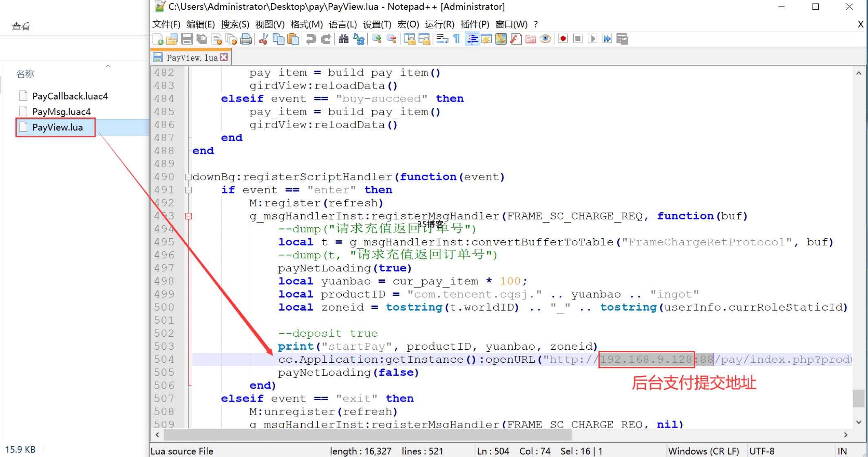The width and height of the screenshot is (868, 457).
Task: Collapse the fold marker at line 491
Action: (188, 190)
